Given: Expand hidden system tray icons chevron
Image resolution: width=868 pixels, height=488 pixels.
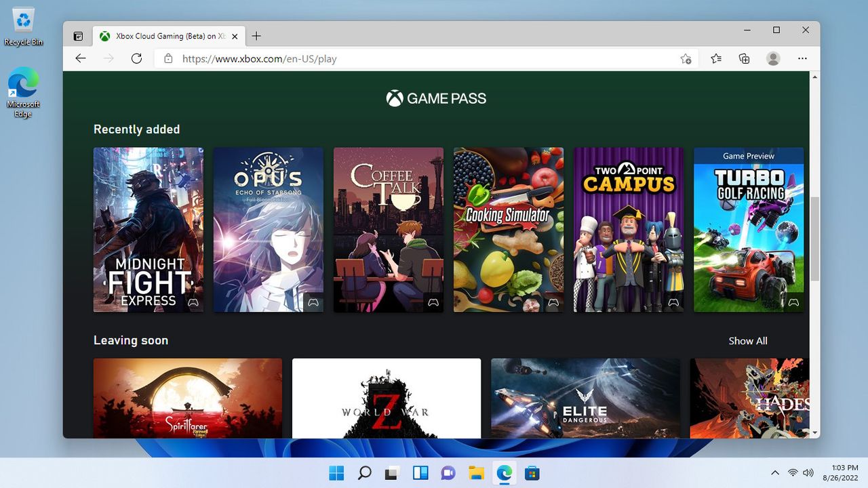Looking at the screenshot, I should [775, 472].
